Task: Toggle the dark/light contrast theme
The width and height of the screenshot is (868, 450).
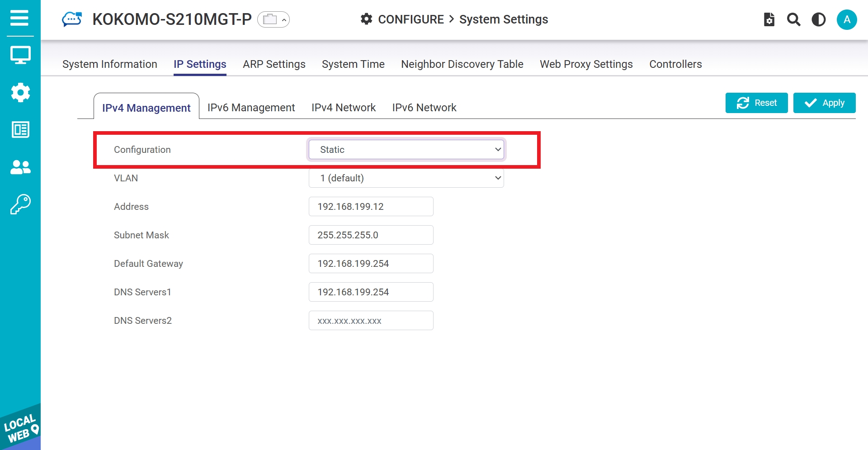Action: (818, 19)
